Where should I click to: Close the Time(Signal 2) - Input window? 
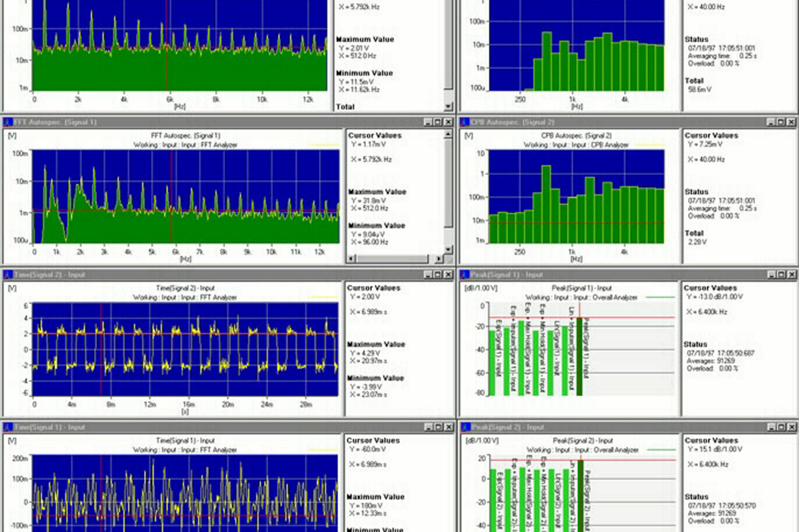click(447, 274)
